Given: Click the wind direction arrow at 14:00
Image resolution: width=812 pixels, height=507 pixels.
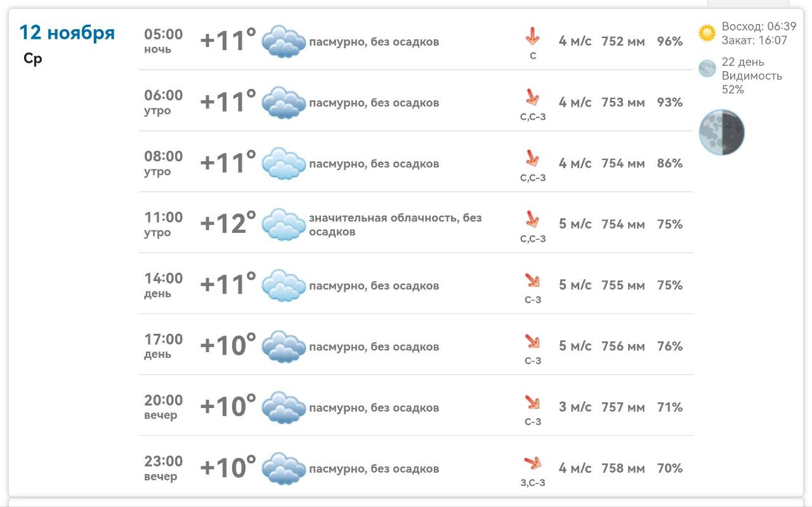Looking at the screenshot, I should pyautogui.click(x=532, y=281).
